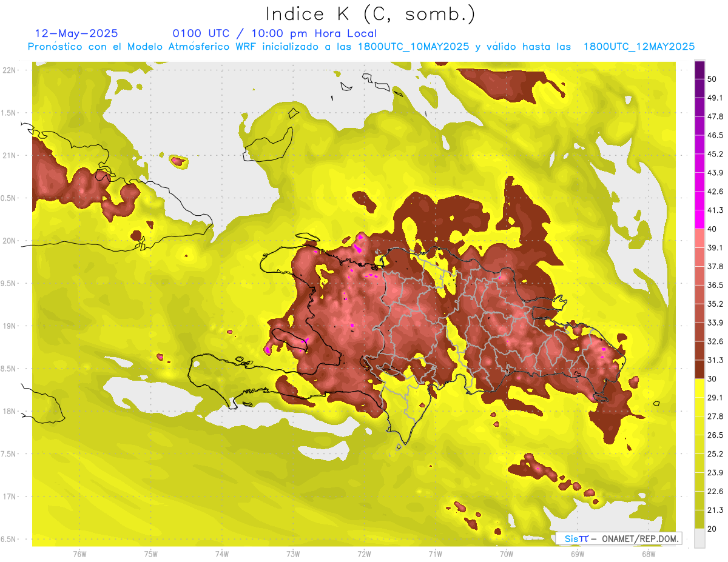The width and height of the screenshot is (728, 562).
Task: Click the date text "12-May-2025"
Action: [76, 33]
